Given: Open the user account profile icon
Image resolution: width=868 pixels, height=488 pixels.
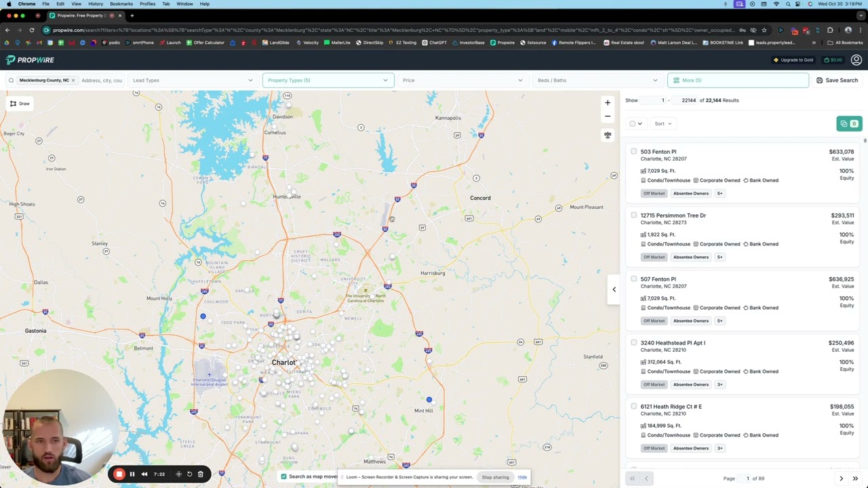Looking at the screenshot, I should point(856,60).
